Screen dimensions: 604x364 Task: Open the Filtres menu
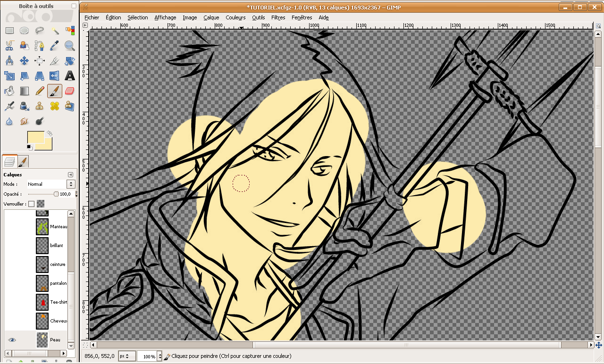[x=278, y=17]
